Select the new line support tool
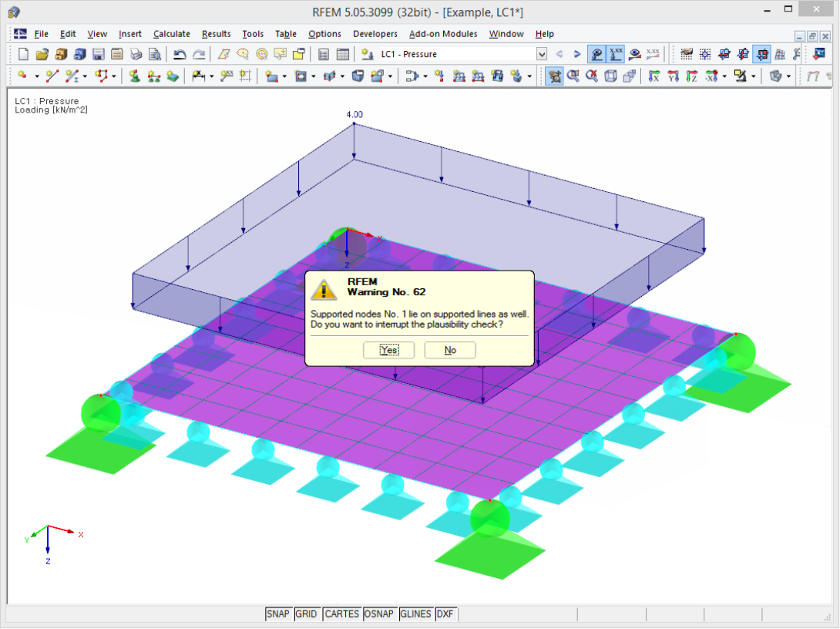Viewport: 840px width, 629px height. [154, 76]
